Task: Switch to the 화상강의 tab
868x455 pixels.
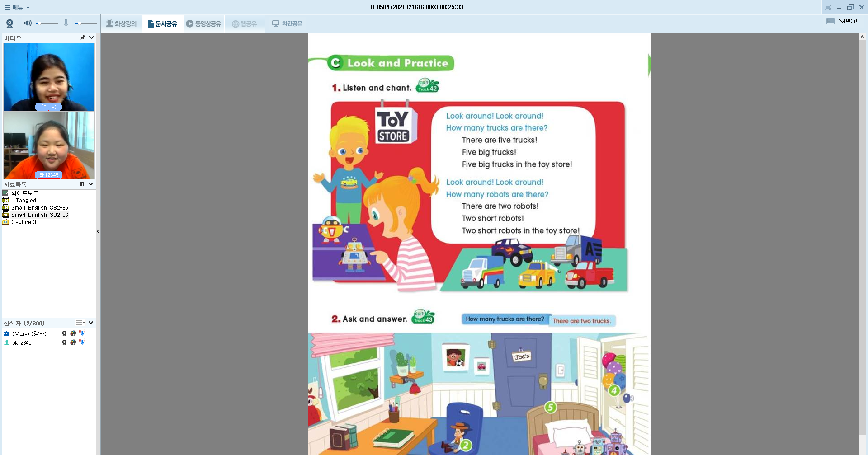Action: pyautogui.click(x=121, y=23)
